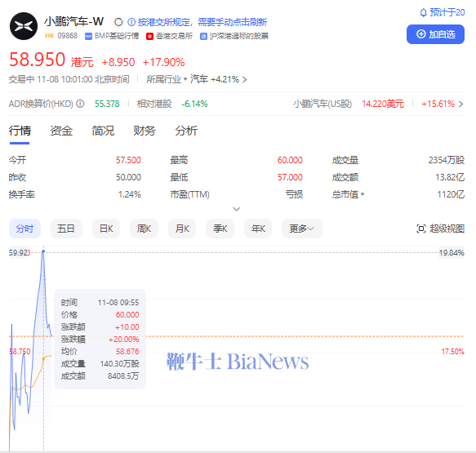This screenshot has width=476, height=453.
Task: Click the chevron next to +15.61%
Action: tap(460, 104)
